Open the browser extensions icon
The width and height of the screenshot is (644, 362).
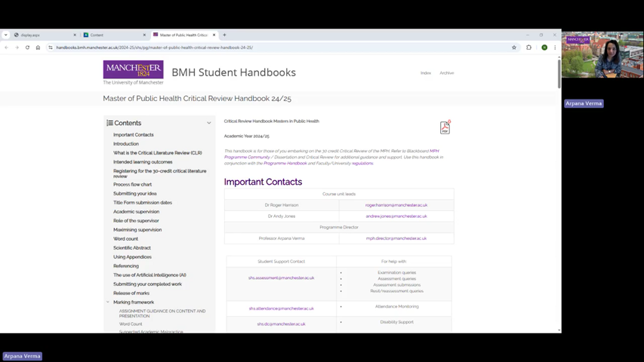coord(528,48)
